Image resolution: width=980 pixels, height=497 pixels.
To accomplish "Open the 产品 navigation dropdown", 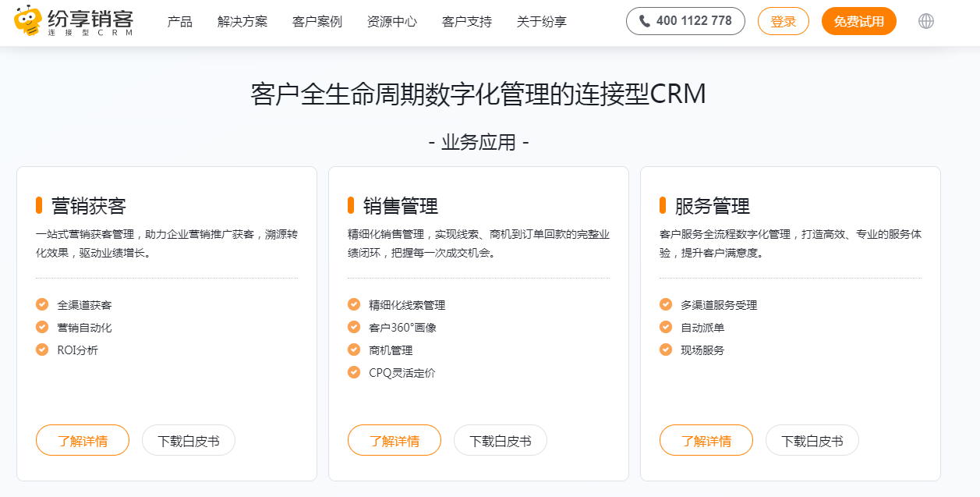I will tap(181, 21).
